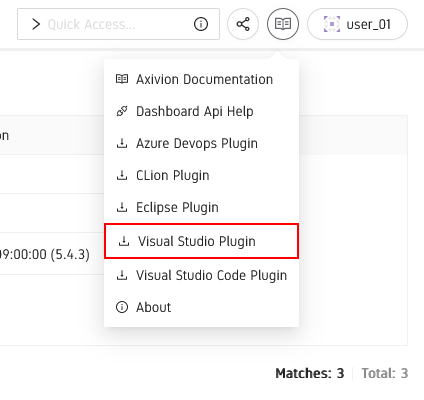Click the Total: 3 counter
The image size is (424, 400).
(x=385, y=373)
